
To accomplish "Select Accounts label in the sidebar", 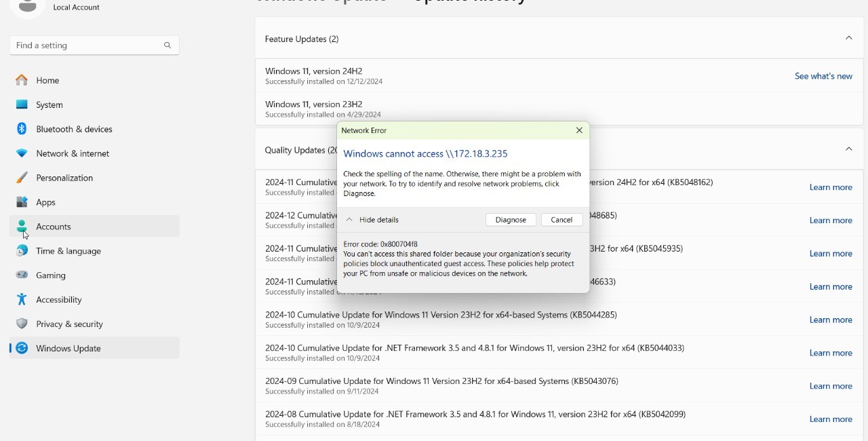I will pyautogui.click(x=54, y=227).
